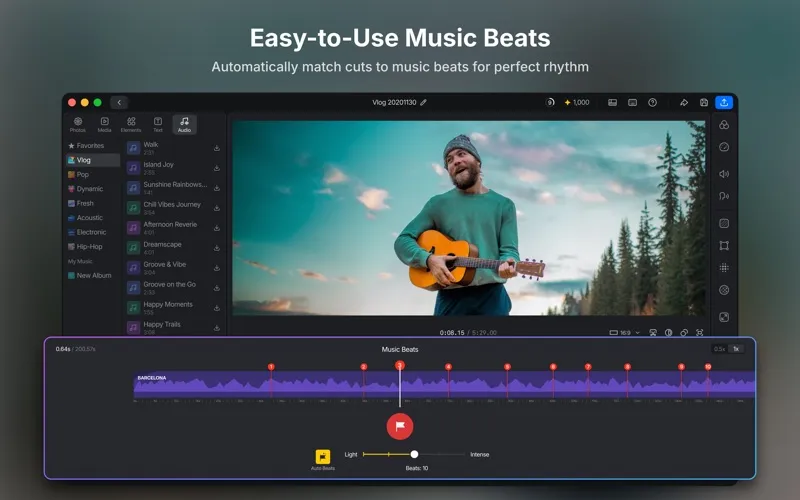Open the 16:9 aspect ratio dropdown

(x=624, y=333)
